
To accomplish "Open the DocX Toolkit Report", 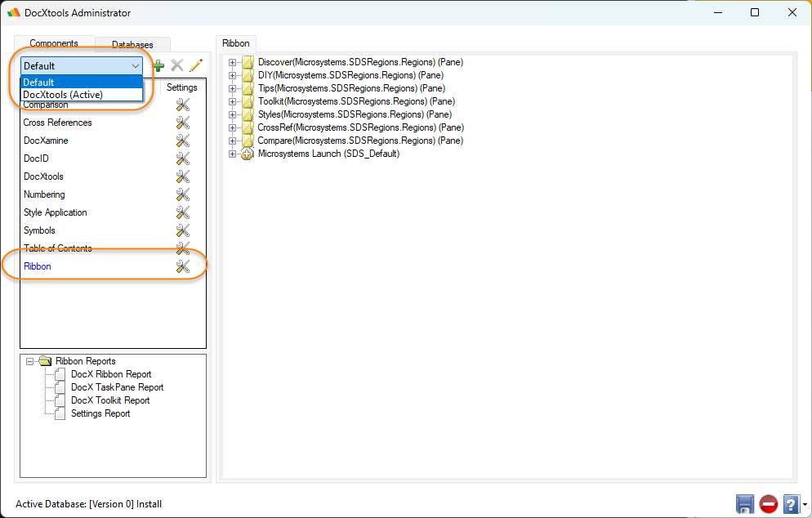I will (110, 400).
